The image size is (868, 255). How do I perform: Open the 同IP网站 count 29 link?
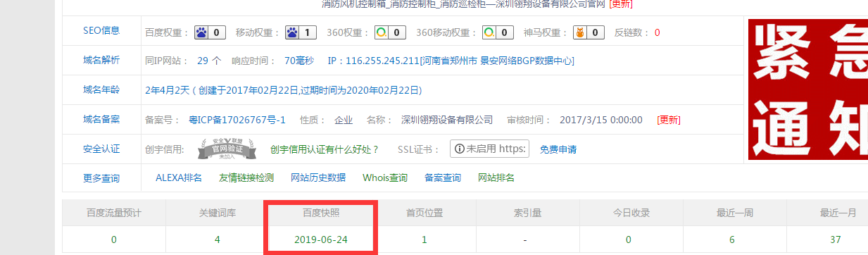tap(209, 61)
